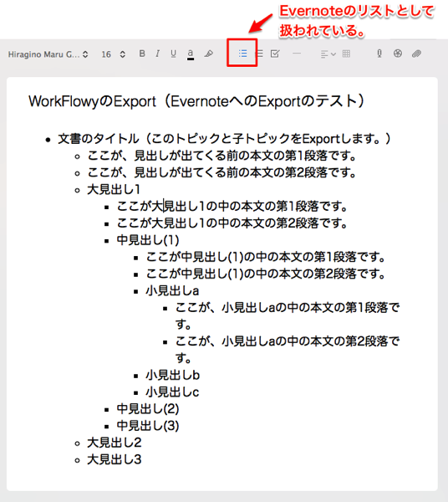The height and width of the screenshot is (502, 448).
Task: Click ここが大見出し1の中の本文の第2段落です
Action: [232, 223]
